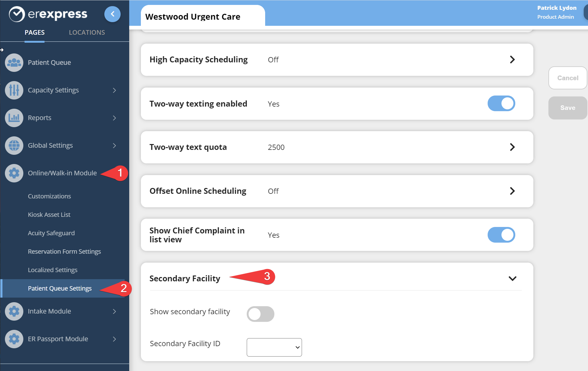Open the Secondary Facility ID dropdown

tap(274, 347)
